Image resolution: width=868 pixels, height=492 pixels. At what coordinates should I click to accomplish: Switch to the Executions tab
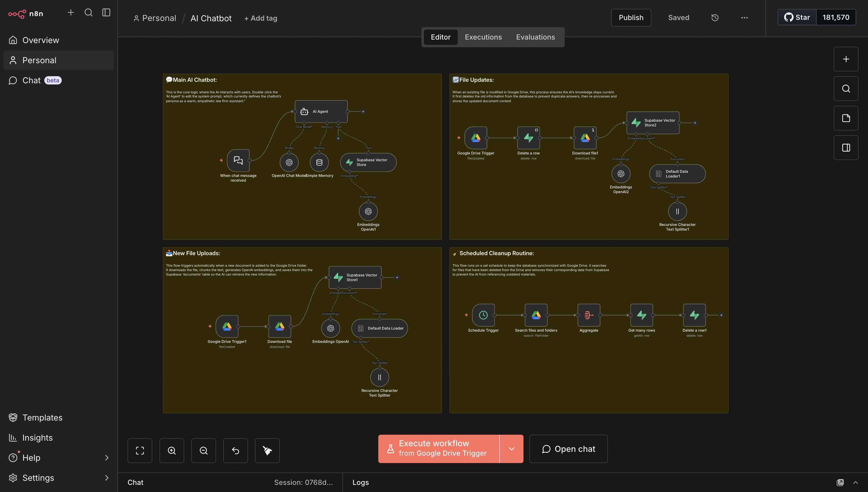(x=483, y=37)
